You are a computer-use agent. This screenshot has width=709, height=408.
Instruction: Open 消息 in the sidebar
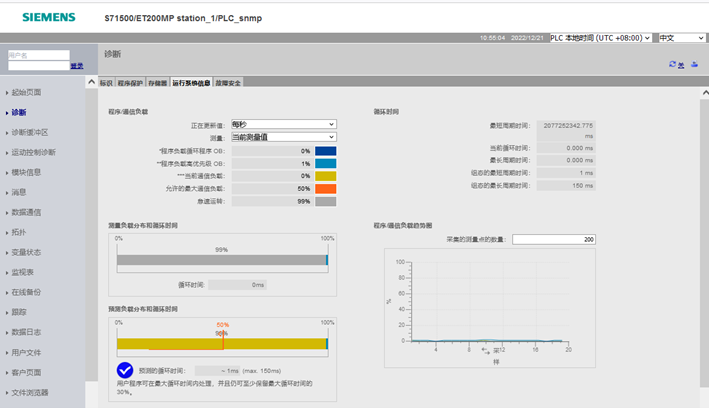coord(19,192)
